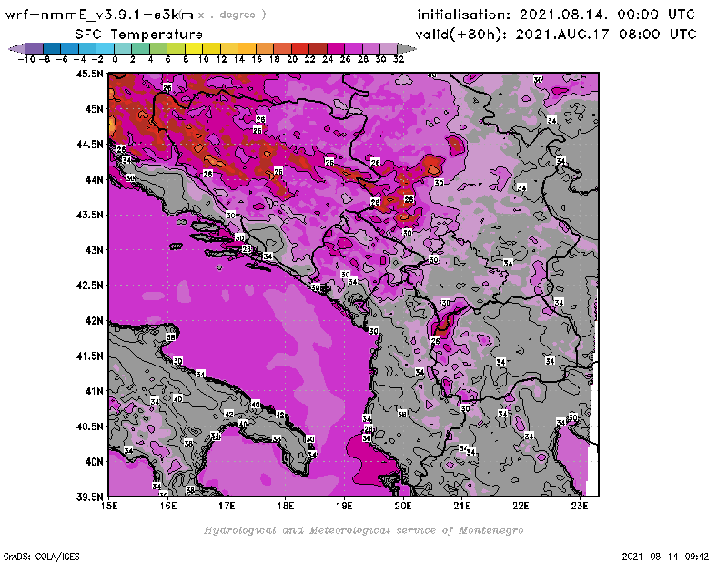Click the '21E' longitude label
The width and height of the screenshot is (728, 562).
pos(462,506)
